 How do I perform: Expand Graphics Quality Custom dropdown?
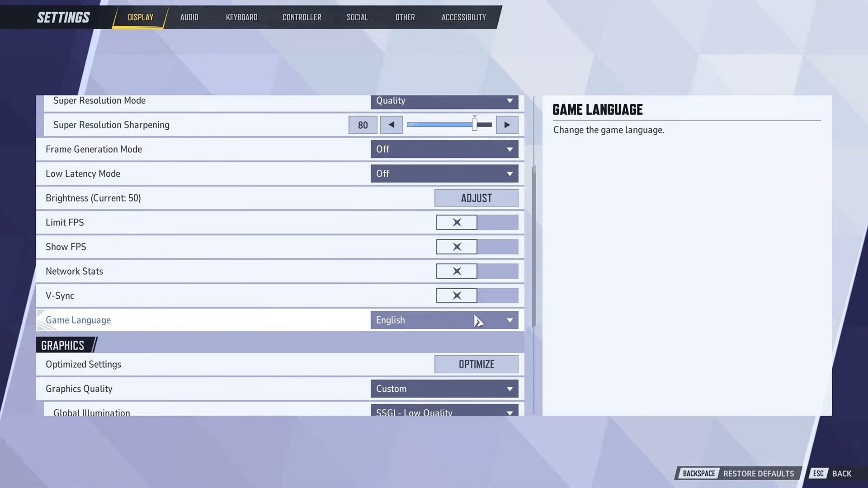[x=509, y=389]
